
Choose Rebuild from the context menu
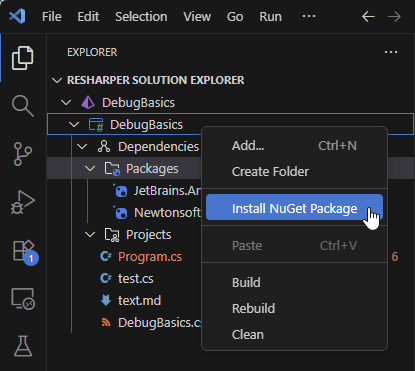click(294, 309)
